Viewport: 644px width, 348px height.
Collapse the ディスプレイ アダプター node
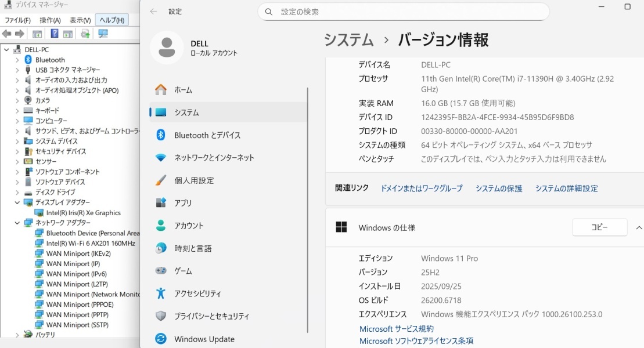(x=18, y=204)
